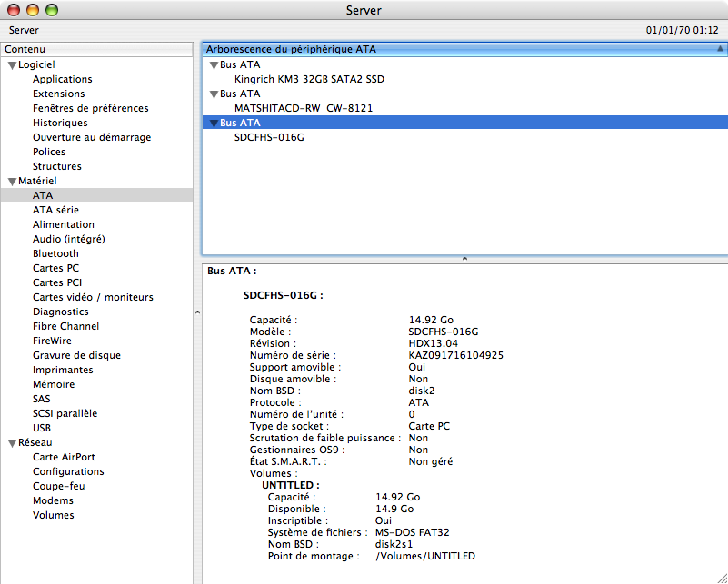Collapse the Matériel section triangle
Image resolution: width=728 pixels, height=584 pixels.
[12, 182]
